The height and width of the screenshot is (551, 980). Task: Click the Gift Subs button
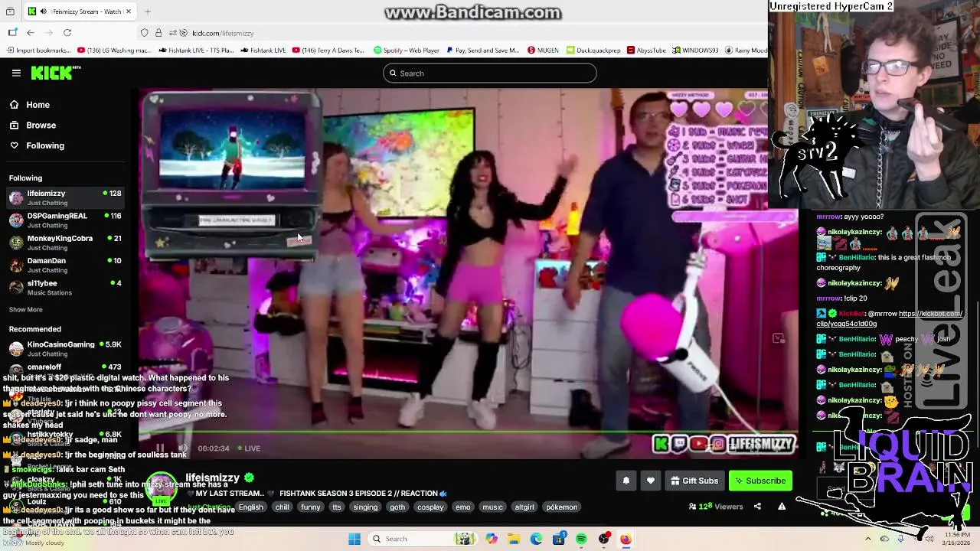[694, 481]
